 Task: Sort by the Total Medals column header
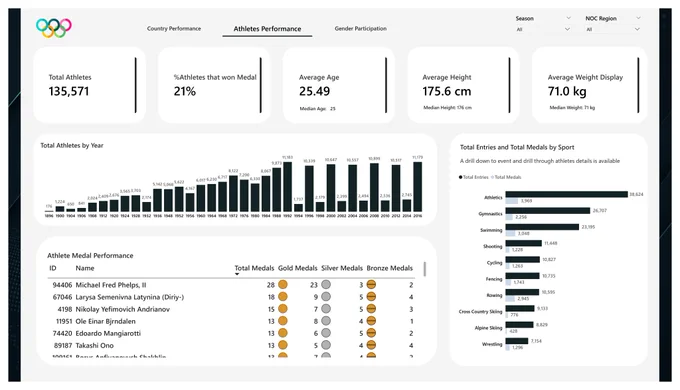point(254,268)
